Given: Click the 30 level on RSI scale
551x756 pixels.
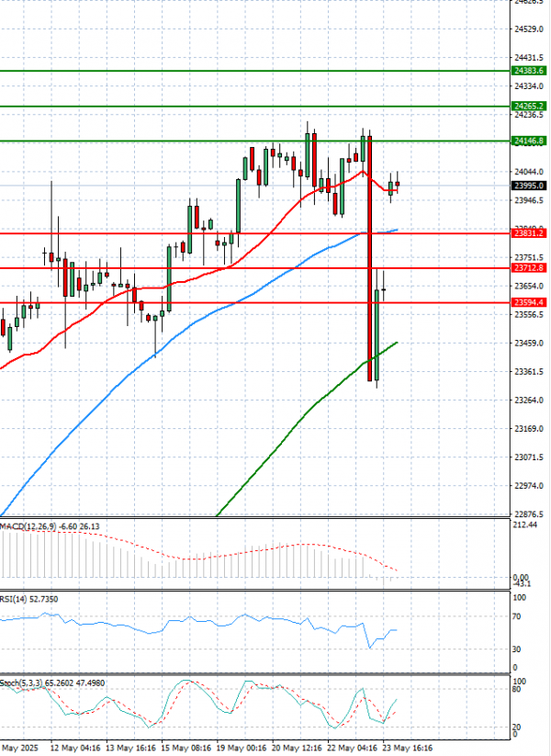Looking at the screenshot, I should pyautogui.click(x=517, y=649).
